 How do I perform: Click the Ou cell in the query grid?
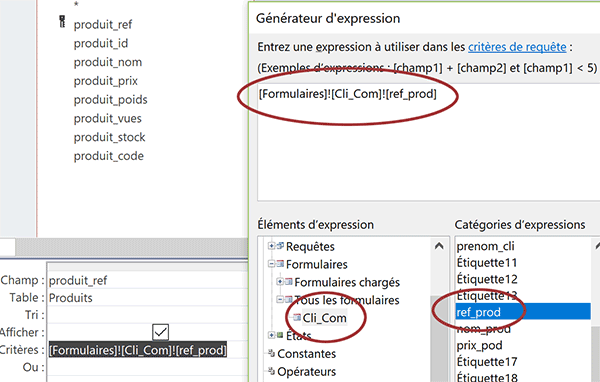148,367
